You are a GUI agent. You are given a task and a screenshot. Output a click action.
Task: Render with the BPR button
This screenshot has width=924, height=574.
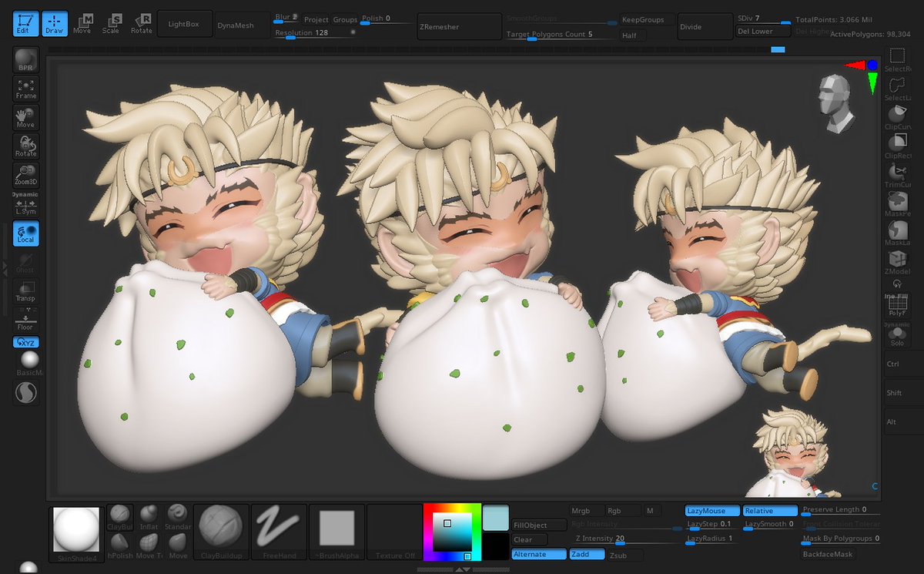[26, 60]
